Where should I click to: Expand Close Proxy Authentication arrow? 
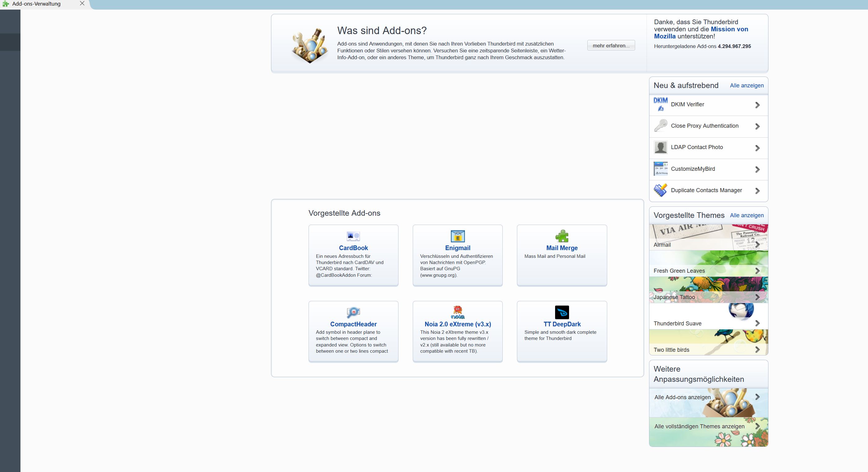pyautogui.click(x=757, y=126)
